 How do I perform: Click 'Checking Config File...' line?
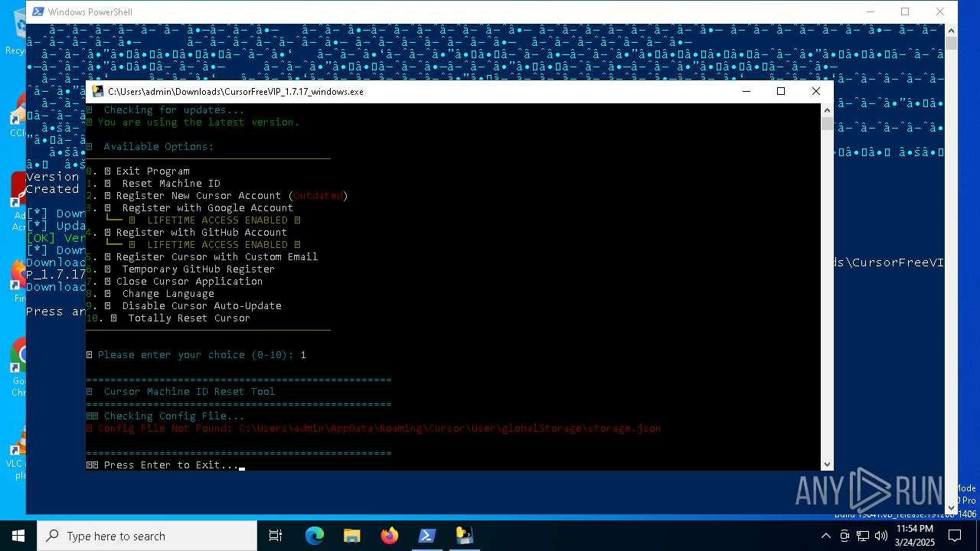tap(165, 416)
